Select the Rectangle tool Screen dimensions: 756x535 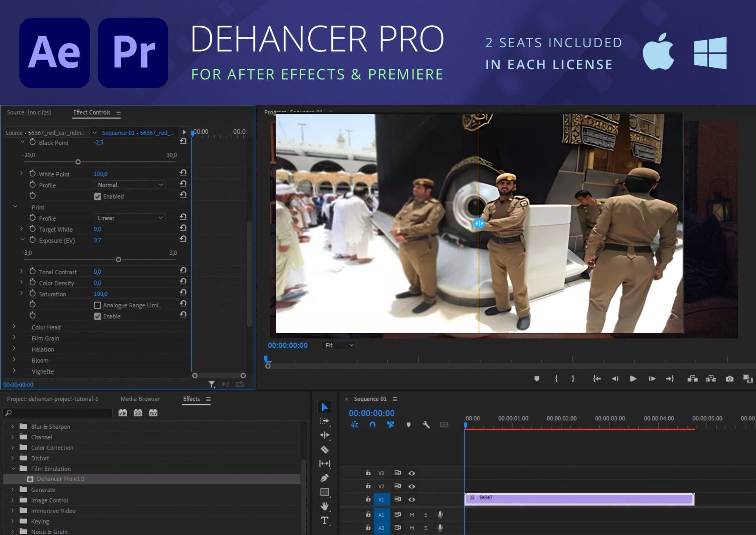pos(324,492)
